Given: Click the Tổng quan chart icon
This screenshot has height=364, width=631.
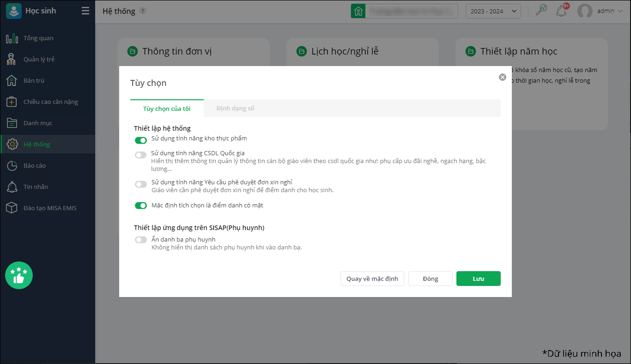Looking at the screenshot, I should pyautogui.click(x=12, y=38).
